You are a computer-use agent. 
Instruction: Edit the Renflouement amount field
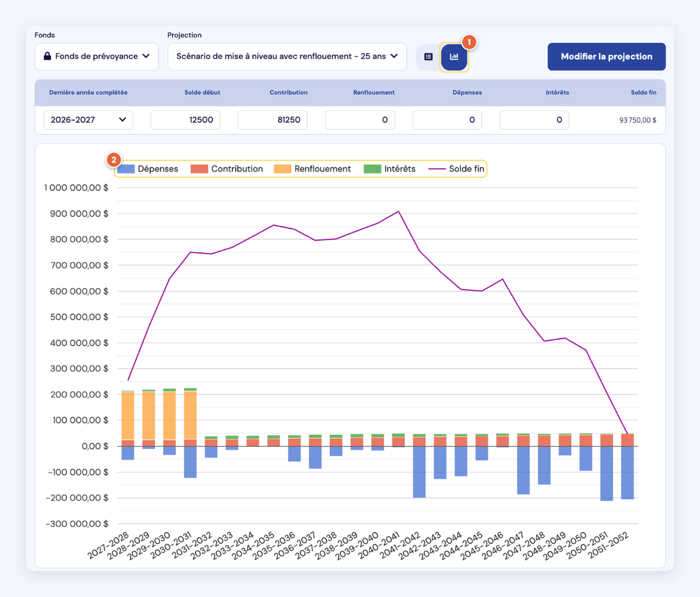(360, 120)
